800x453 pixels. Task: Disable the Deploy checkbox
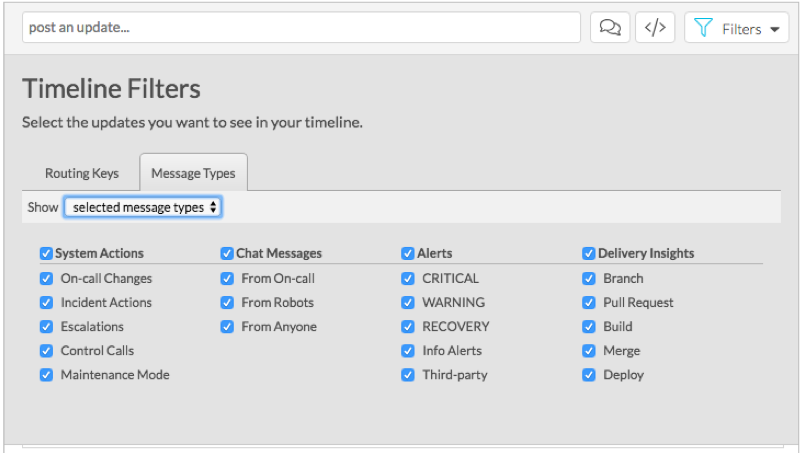(x=589, y=375)
